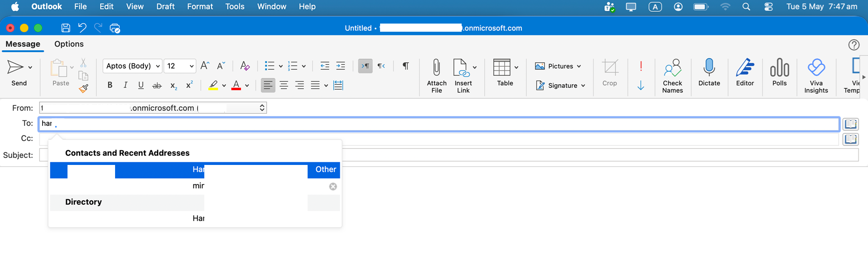Align text left
Screen dimensions: 868x261
point(268,85)
